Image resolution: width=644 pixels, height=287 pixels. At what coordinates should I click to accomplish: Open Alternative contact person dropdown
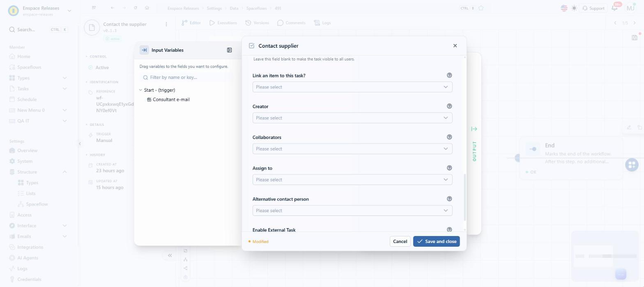pos(352,210)
